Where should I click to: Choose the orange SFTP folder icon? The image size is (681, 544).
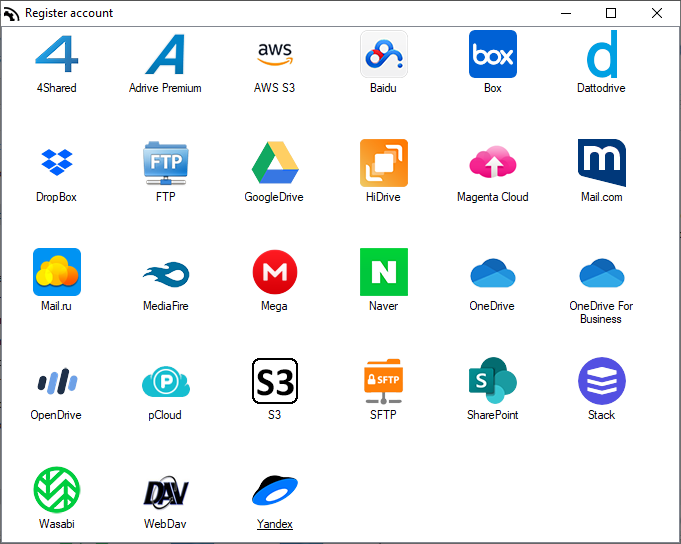coord(383,381)
